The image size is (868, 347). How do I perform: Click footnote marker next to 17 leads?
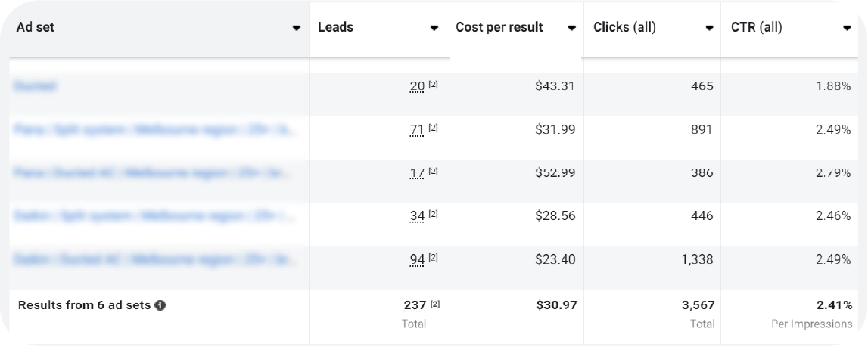(x=434, y=172)
